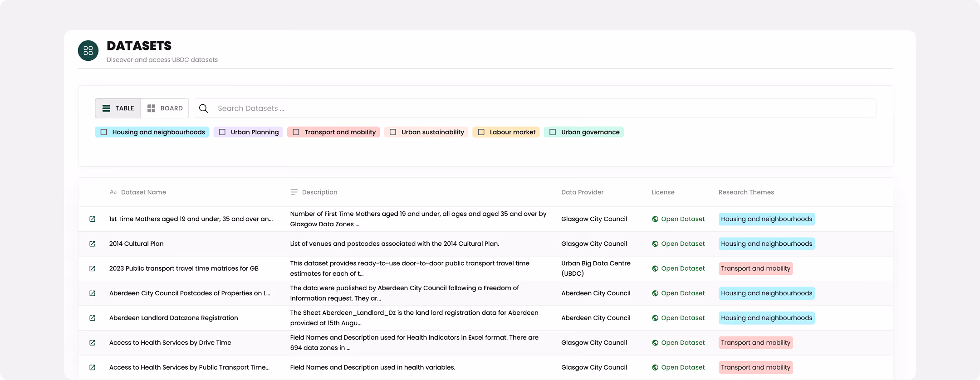The height and width of the screenshot is (380, 980).
Task: Click 'List of venues and postcodes' description
Action: pyautogui.click(x=395, y=244)
